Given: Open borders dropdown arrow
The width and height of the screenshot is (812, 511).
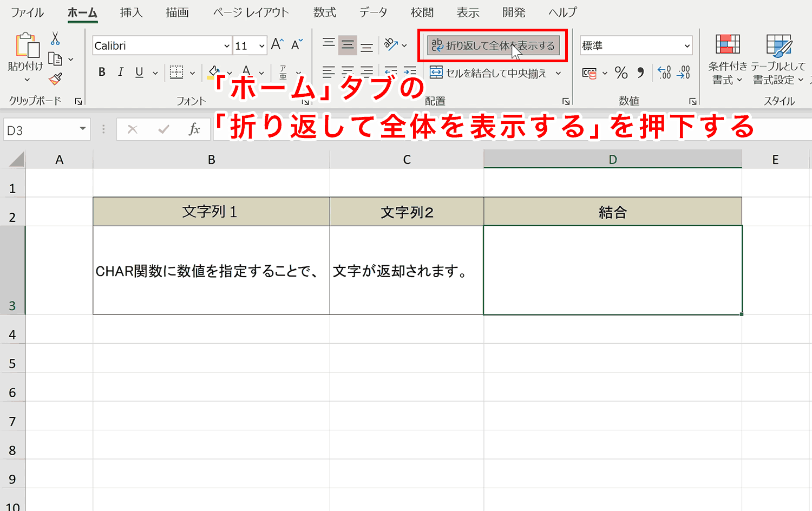Looking at the screenshot, I should (x=192, y=73).
